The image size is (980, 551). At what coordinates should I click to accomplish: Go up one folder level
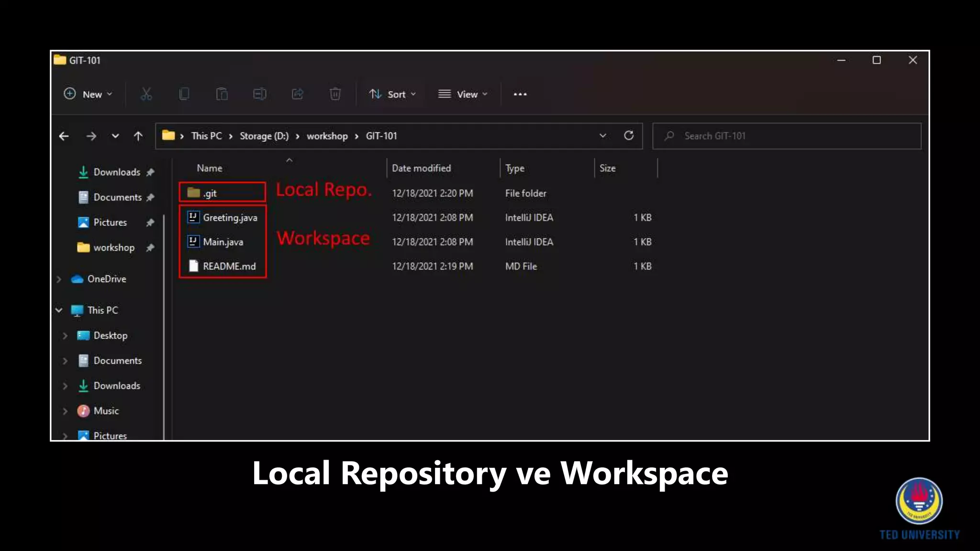pyautogui.click(x=138, y=136)
